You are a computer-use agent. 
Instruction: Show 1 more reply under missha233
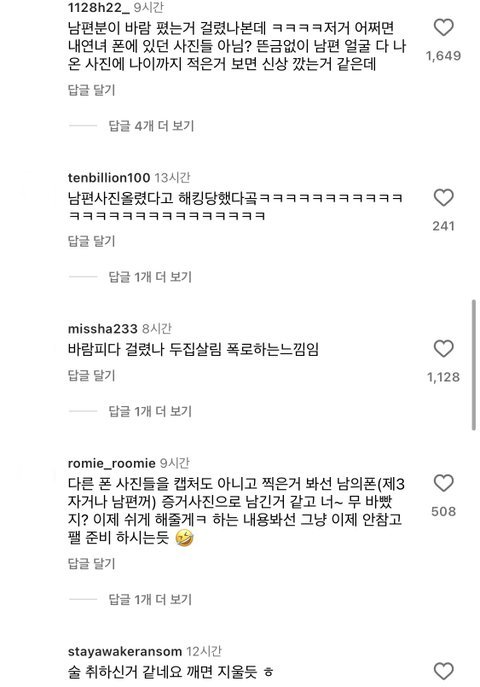click(150, 411)
